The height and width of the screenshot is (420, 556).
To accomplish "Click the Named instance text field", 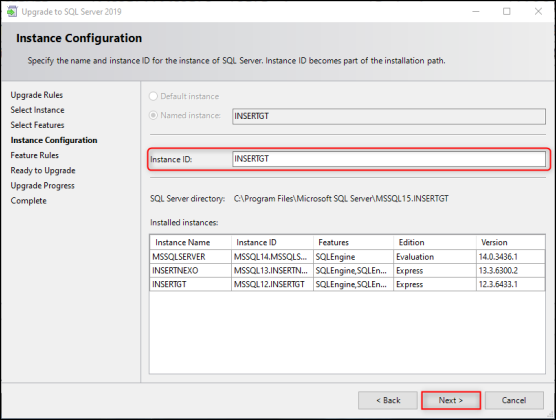I will pyautogui.click(x=389, y=116).
